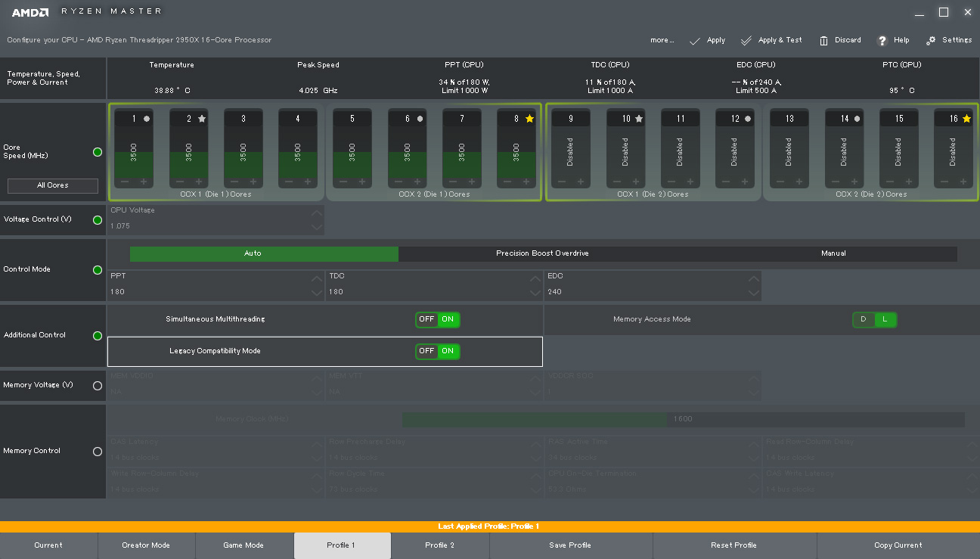The width and height of the screenshot is (980, 559).
Task: Click the Help question mark icon
Action: pyautogui.click(x=882, y=40)
